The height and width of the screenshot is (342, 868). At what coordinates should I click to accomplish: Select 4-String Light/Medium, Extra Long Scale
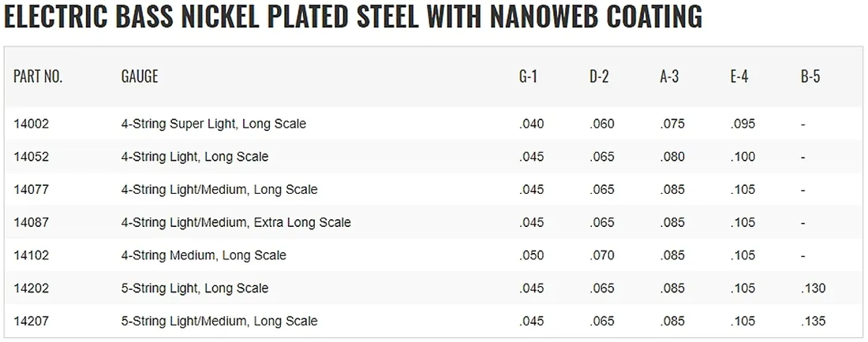point(236,223)
